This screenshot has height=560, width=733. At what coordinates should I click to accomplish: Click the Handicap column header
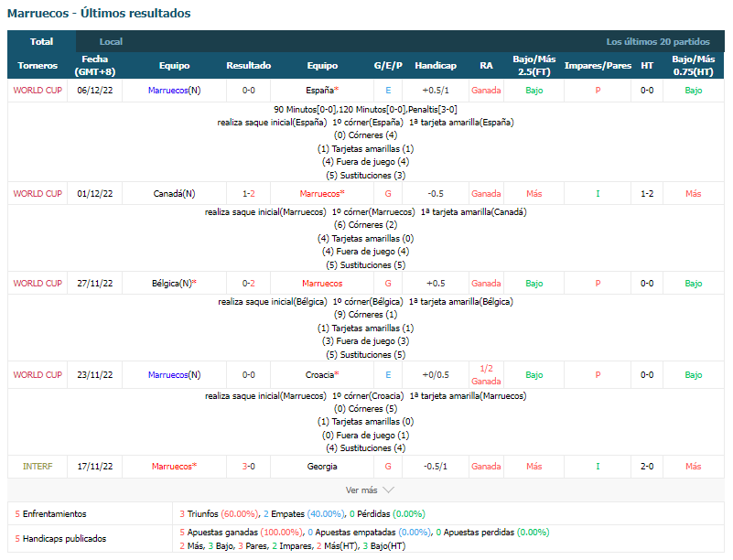(x=436, y=66)
